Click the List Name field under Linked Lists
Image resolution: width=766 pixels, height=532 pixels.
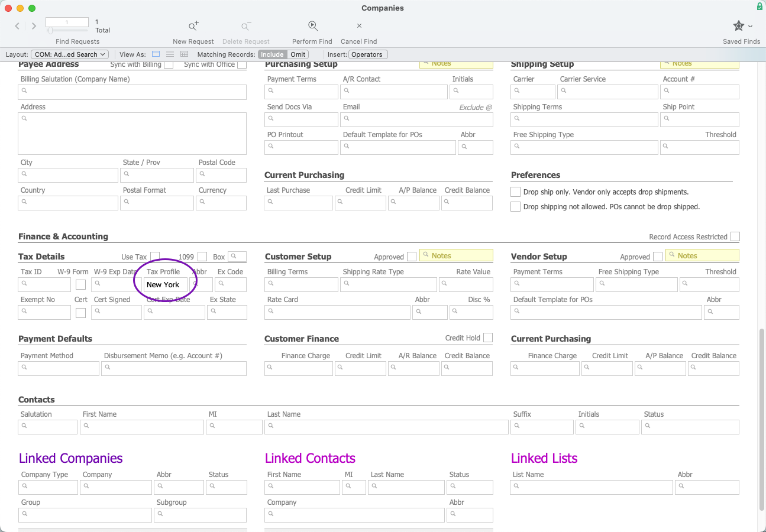(x=592, y=487)
